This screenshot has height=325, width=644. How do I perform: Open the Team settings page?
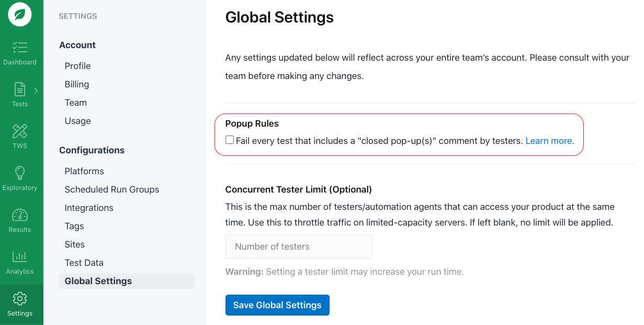tap(76, 103)
